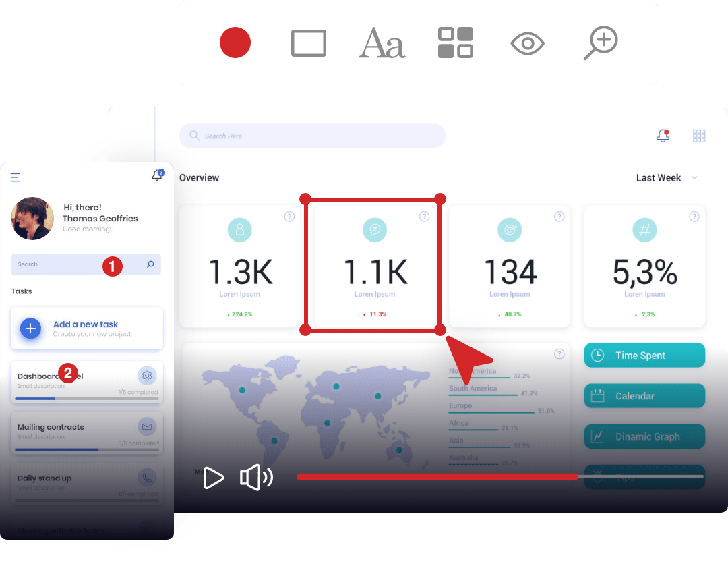Play the video

point(213,478)
